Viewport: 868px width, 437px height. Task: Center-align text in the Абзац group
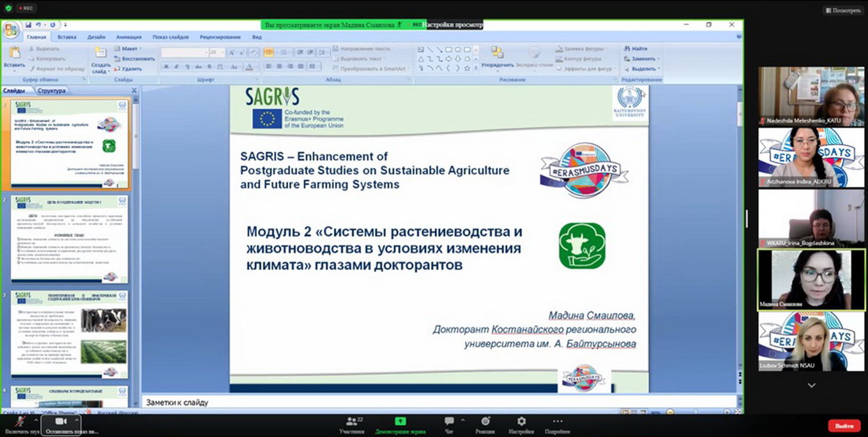[279, 66]
